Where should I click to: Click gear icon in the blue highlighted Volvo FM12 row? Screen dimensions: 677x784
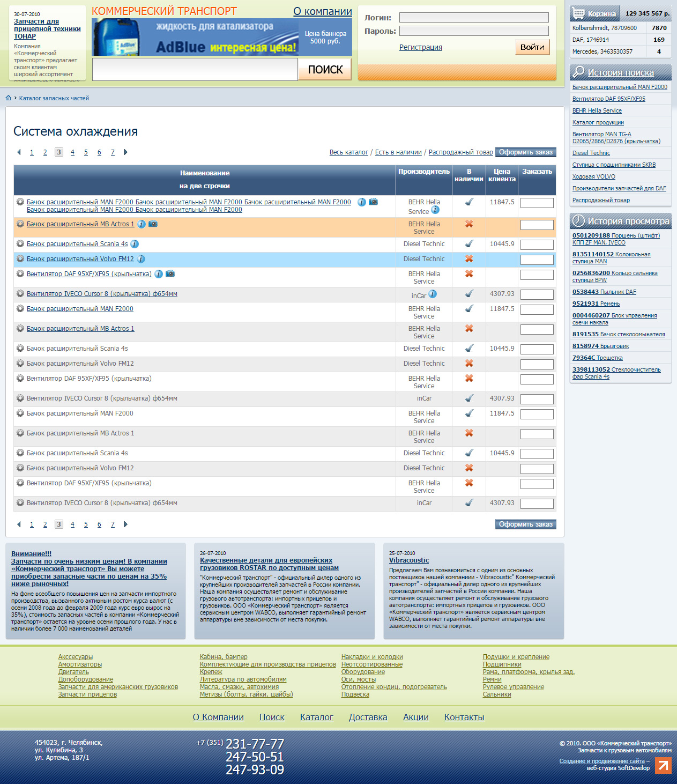coord(20,259)
